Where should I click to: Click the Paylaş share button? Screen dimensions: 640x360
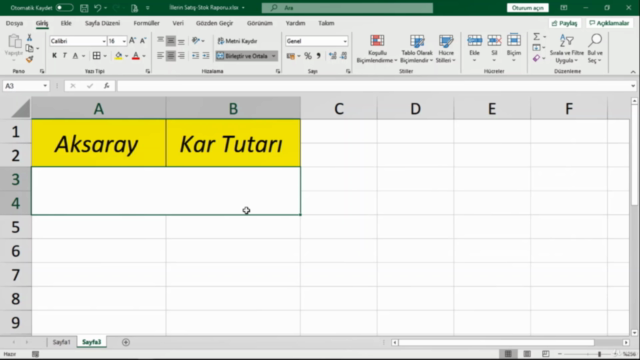click(564, 23)
